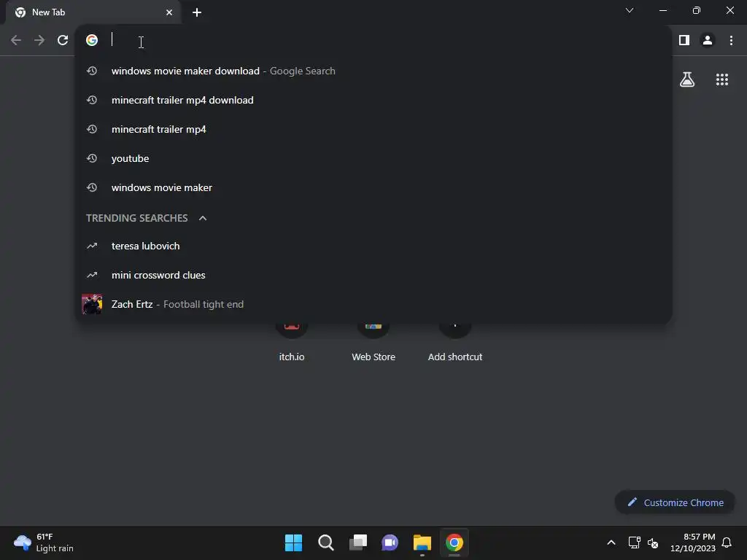
Task: Show hidden system tray icons
Action: pos(611,542)
